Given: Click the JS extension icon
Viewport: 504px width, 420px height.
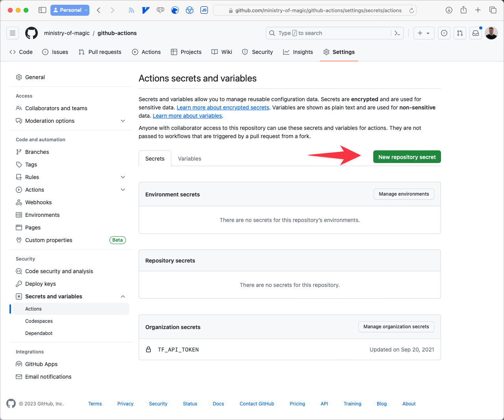Looking at the screenshot, I should coord(204,10).
